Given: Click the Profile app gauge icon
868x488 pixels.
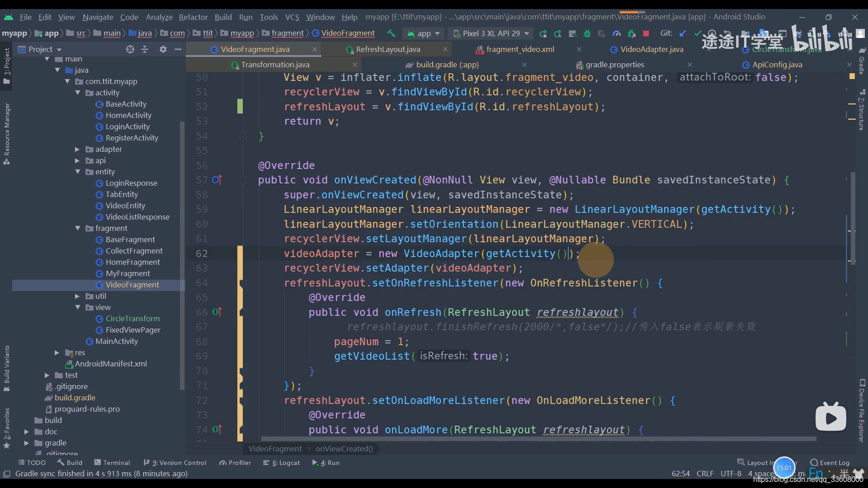Looking at the screenshot, I should (617, 33).
